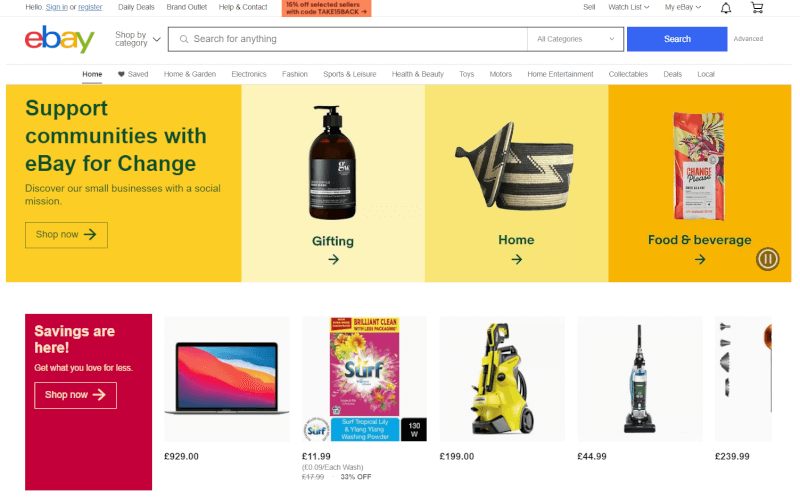Expand the Shop by category menu

(137, 39)
